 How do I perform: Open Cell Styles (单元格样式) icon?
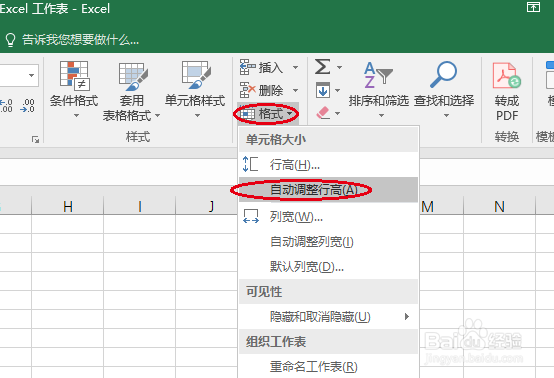(196, 75)
